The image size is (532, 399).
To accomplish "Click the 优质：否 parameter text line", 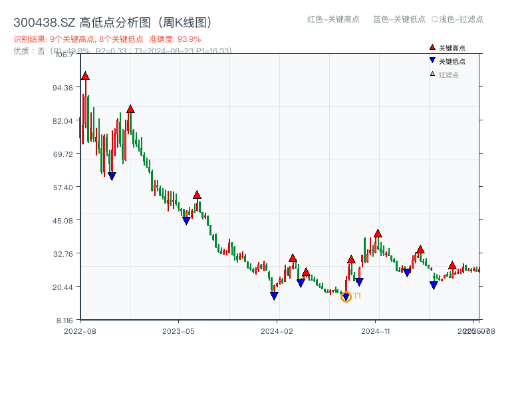I will 118,51.
